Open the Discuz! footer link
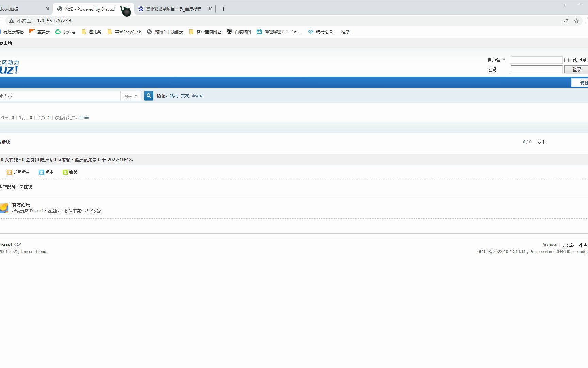The height and width of the screenshot is (368, 588). [x=6, y=245]
